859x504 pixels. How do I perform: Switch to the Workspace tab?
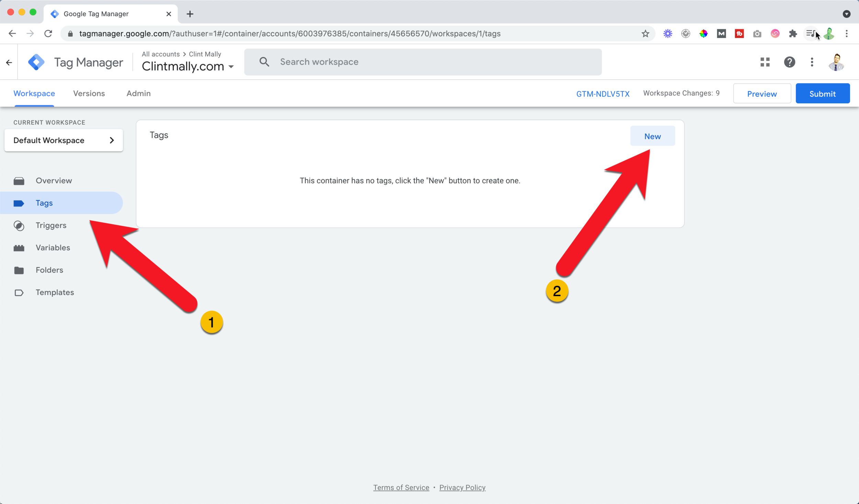[x=34, y=93]
